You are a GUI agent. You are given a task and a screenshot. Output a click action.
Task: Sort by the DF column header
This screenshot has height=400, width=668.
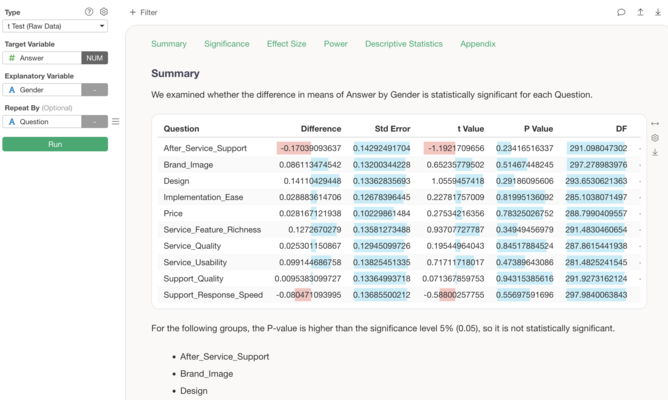(621, 129)
